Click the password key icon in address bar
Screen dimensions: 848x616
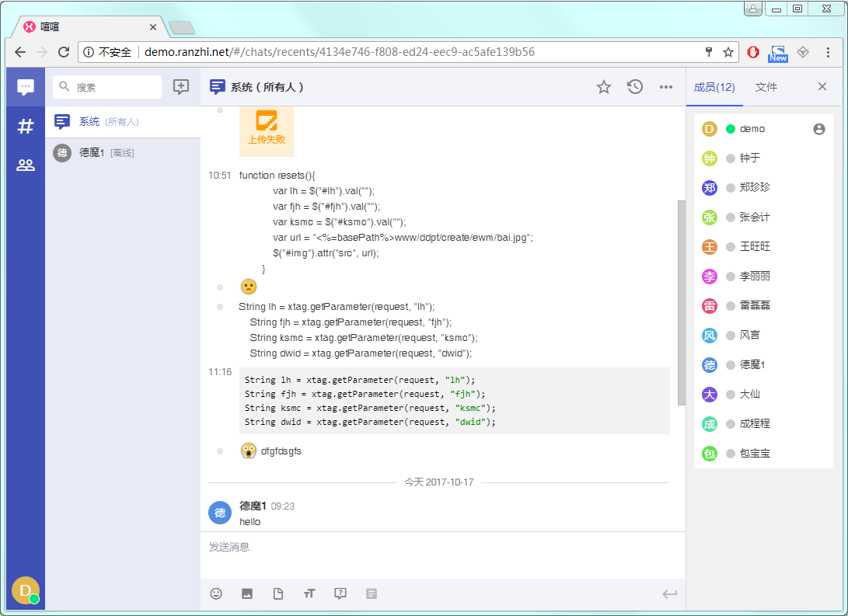tap(708, 52)
